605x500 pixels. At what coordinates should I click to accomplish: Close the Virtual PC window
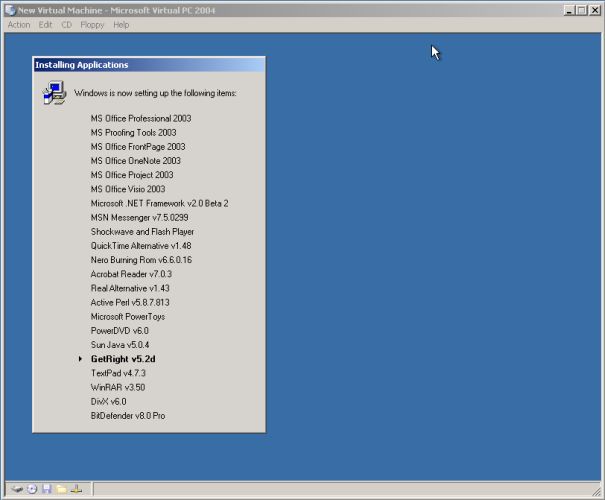pyautogui.click(x=595, y=10)
